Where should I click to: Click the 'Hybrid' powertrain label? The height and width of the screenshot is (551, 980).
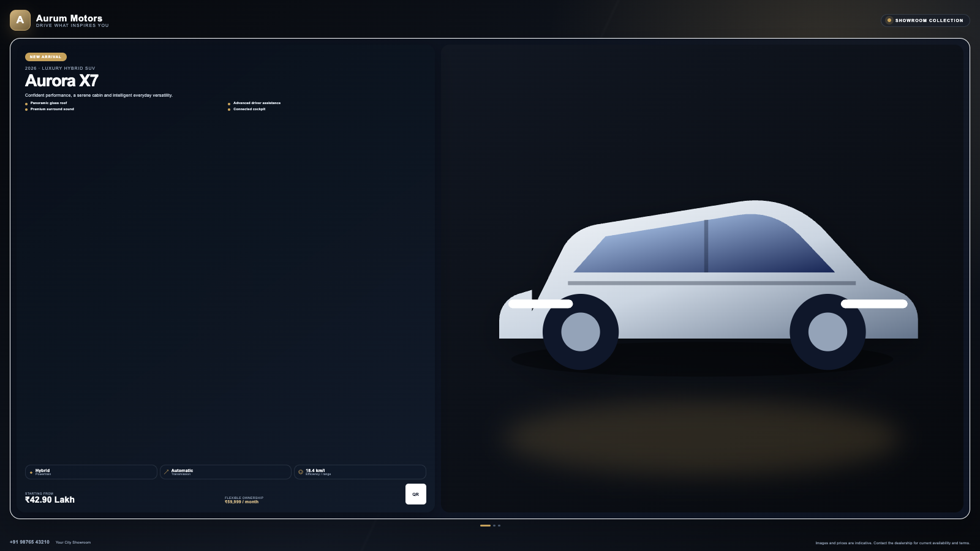click(42, 470)
